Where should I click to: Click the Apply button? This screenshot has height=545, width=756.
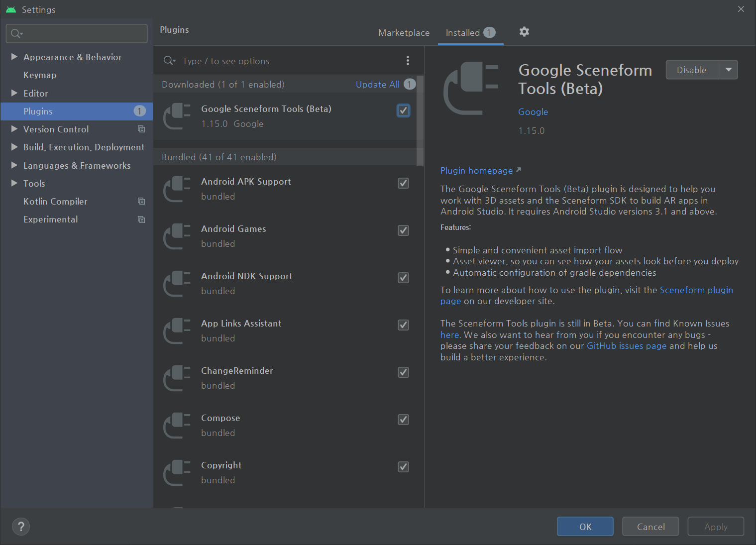coord(716,527)
